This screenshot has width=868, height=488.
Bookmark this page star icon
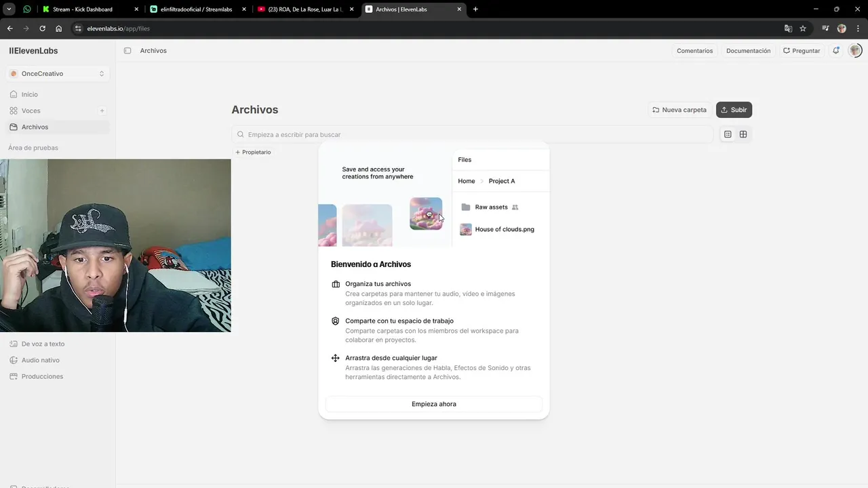803,28
